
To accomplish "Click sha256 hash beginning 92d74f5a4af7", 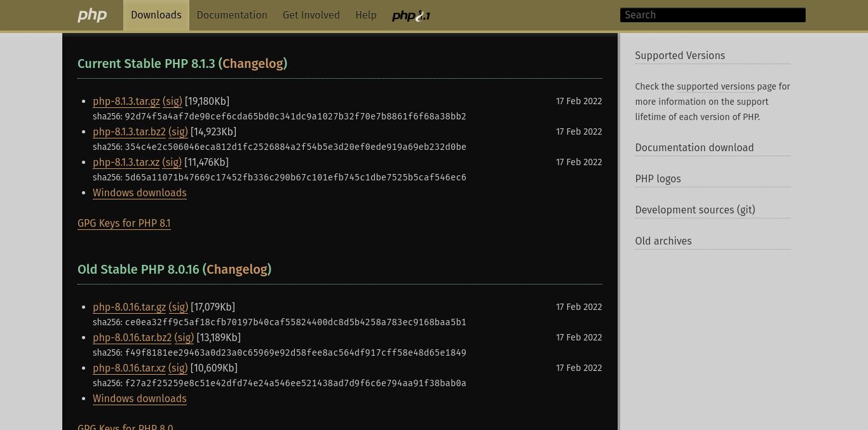I will click(x=295, y=117).
